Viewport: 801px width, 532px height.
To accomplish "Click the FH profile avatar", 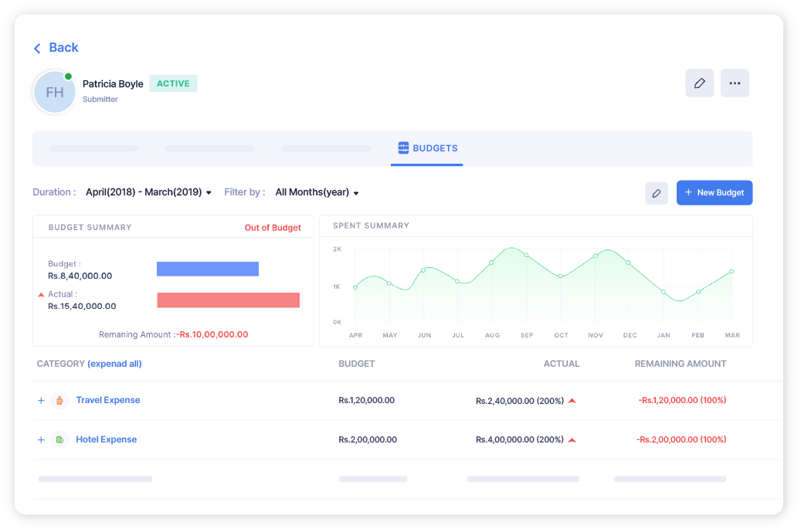I will [x=54, y=91].
